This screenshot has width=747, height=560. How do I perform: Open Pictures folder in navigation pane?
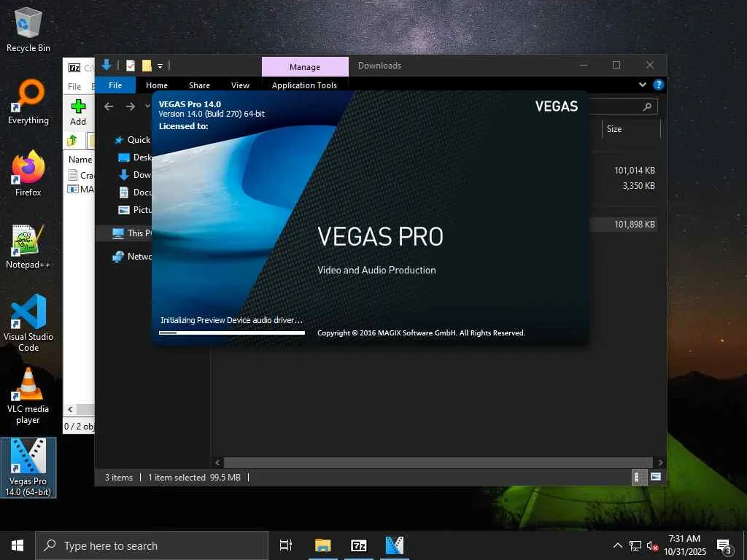tap(135, 209)
